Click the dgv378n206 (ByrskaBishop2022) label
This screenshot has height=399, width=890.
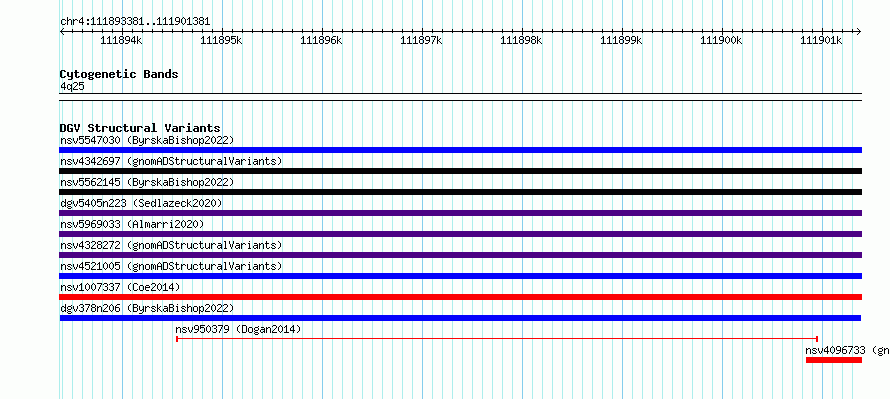tap(147, 308)
